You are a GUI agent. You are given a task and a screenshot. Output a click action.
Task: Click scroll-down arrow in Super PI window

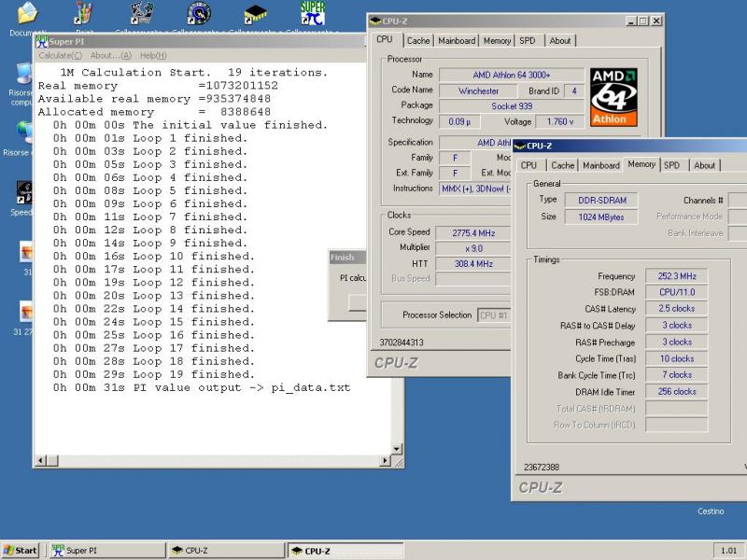[396, 449]
